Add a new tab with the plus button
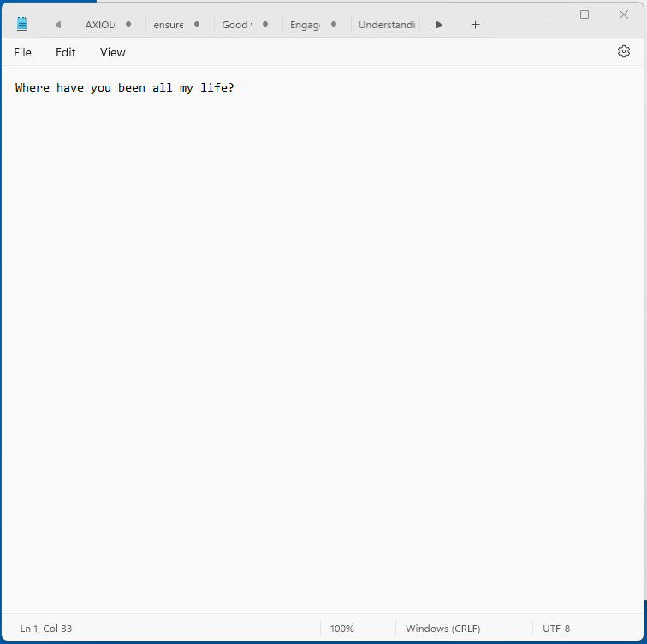The image size is (647, 644). tap(475, 25)
